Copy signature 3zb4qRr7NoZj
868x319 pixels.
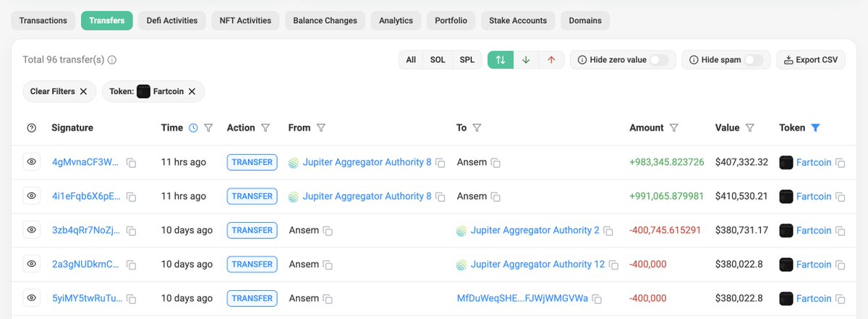click(x=132, y=231)
